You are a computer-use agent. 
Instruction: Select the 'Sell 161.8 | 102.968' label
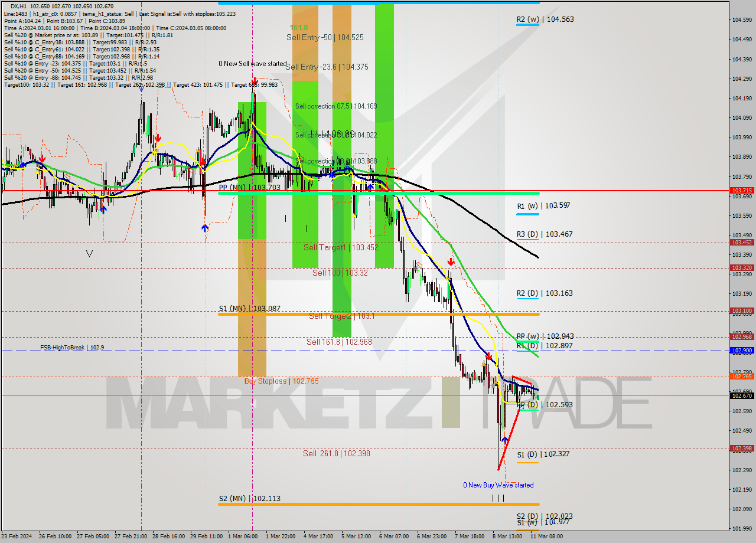pyautogui.click(x=339, y=342)
